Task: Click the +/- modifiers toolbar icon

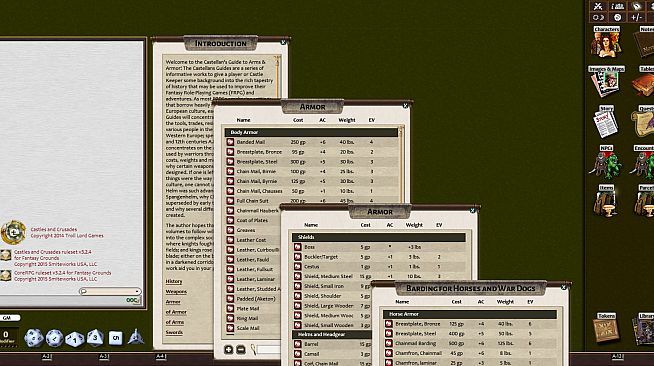Action: click(636, 17)
